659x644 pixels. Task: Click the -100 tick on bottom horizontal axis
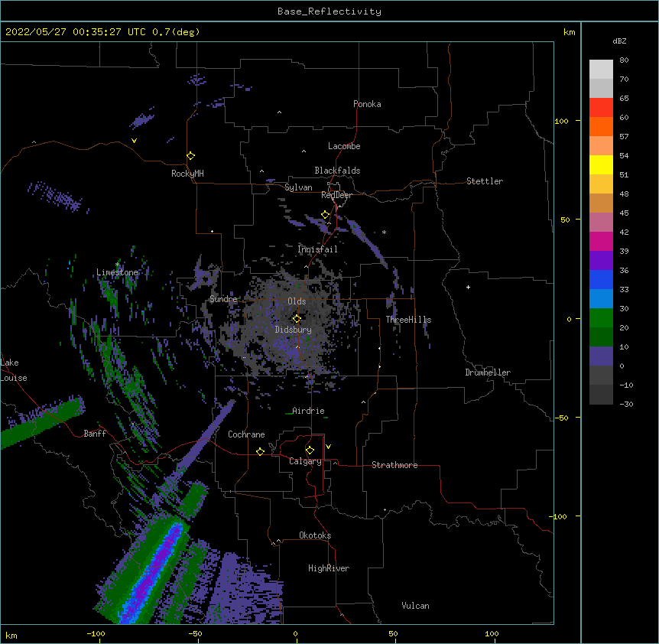tap(96, 634)
